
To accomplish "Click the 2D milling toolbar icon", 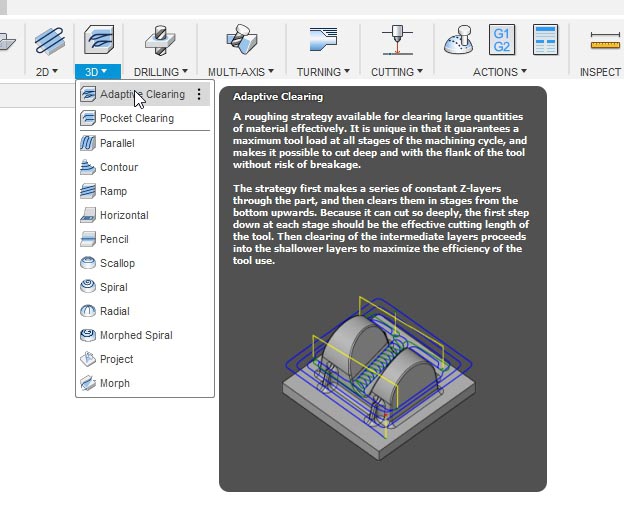I will pyautogui.click(x=49, y=40).
